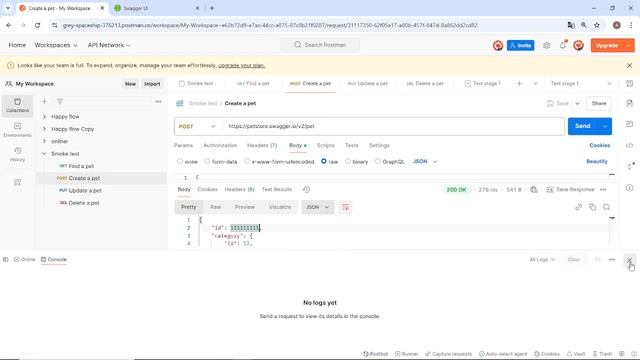Expand the onliner collection
The height and width of the screenshot is (360, 640).
(44, 141)
